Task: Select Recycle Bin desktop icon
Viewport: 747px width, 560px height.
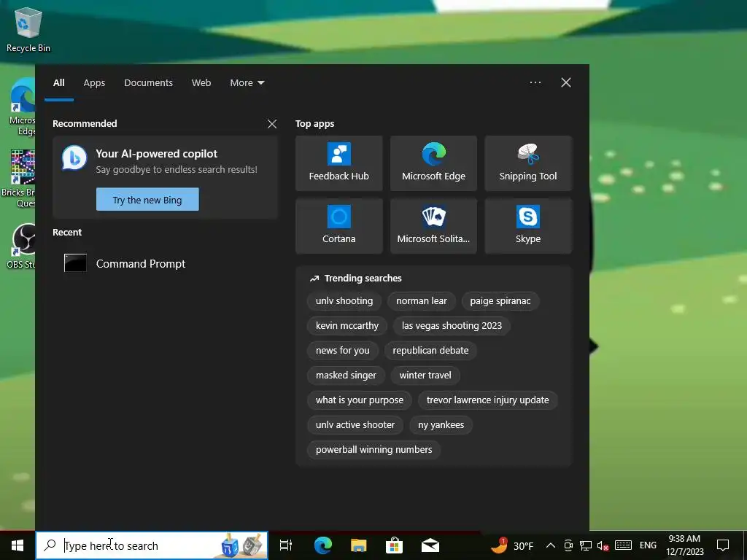Action: coord(28,29)
